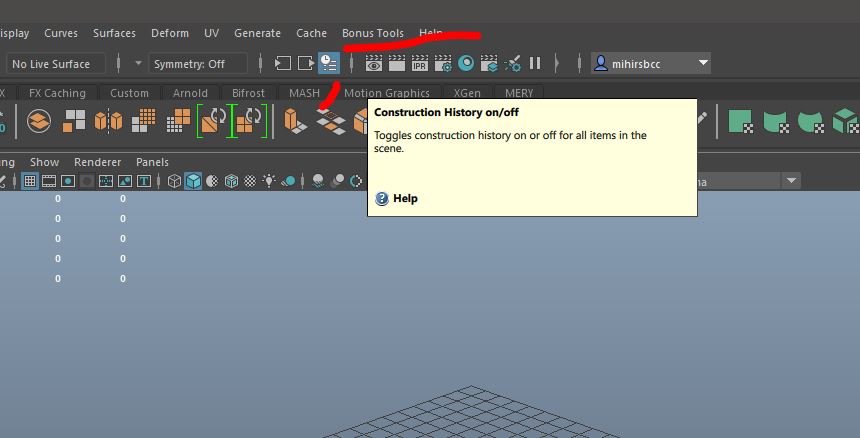Viewport: 860px width, 438px height.
Task: Click the Retopologize icon in second green bracket
Action: coord(250,121)
